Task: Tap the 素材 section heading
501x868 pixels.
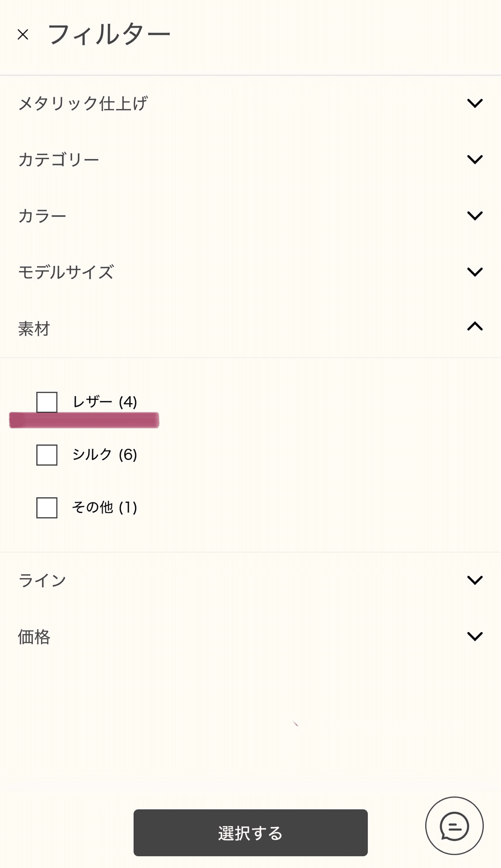Action: (x=34, y=329)
